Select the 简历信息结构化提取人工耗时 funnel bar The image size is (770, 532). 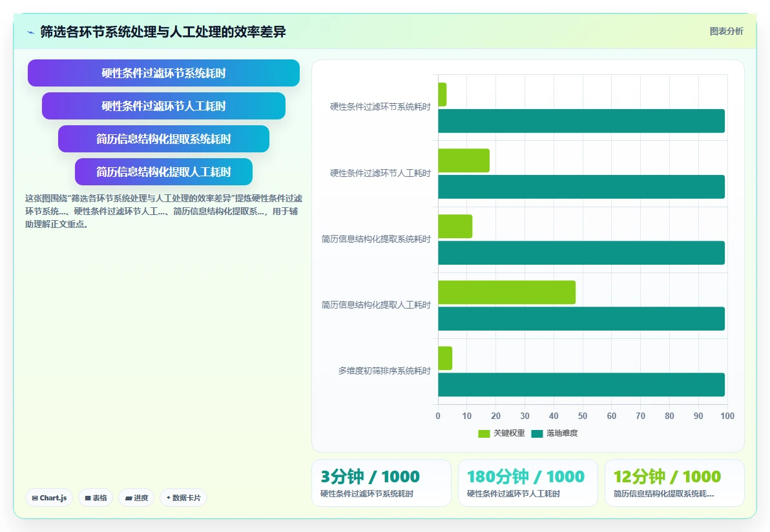click(x=163, y=172)
